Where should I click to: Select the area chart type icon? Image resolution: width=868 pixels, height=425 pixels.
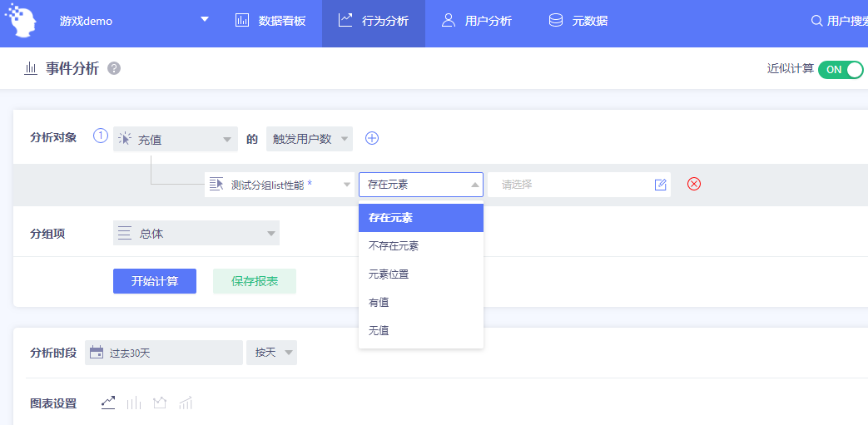[x=160, y=403]
